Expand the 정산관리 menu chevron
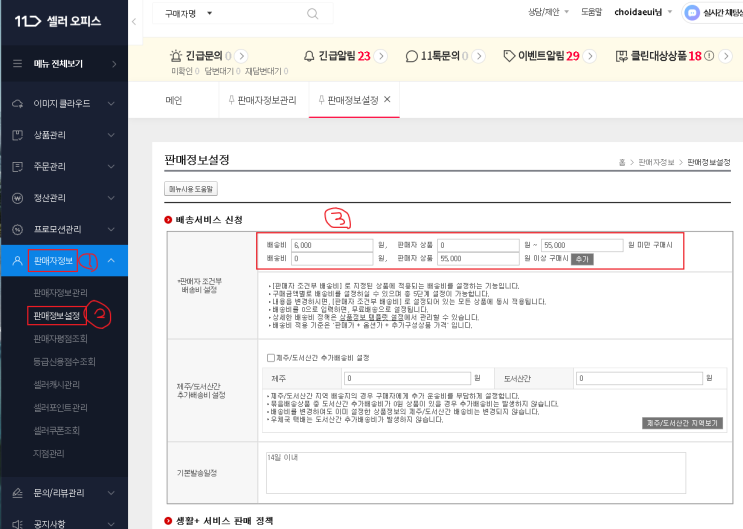 111,198
